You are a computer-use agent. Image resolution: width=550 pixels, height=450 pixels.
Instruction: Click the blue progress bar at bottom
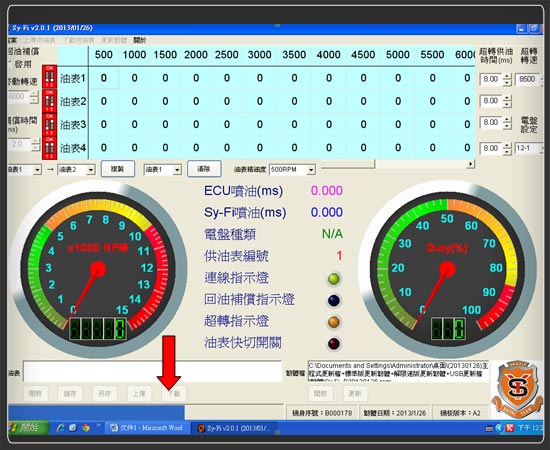96,412
